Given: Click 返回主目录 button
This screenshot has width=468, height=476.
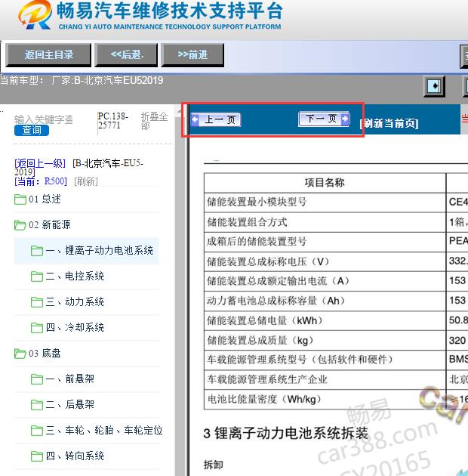Looking at the screenshot, I should 48,55.
